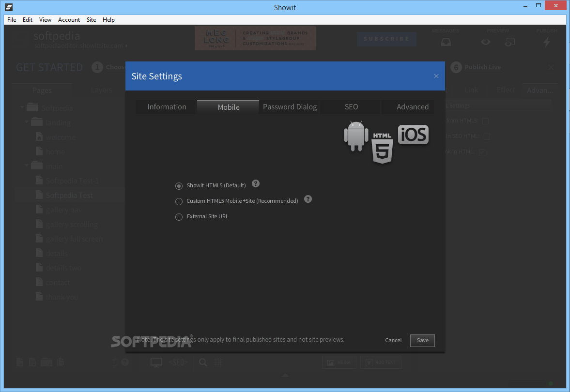This screenshot has width=570, height=392.
Task: Select the External Site URL radio button
Action: click(x=179, y=217)
